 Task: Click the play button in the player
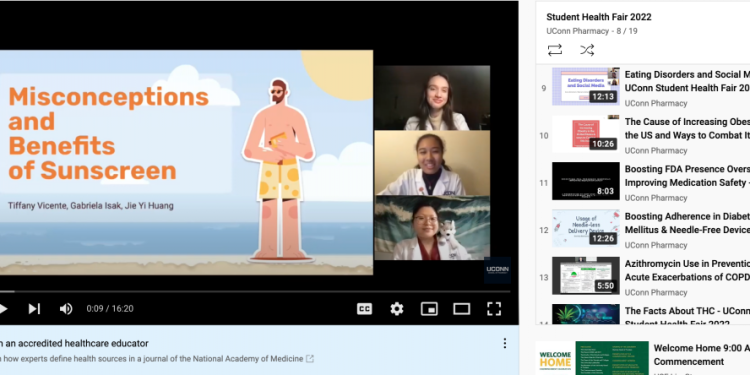tap(3, 309)
